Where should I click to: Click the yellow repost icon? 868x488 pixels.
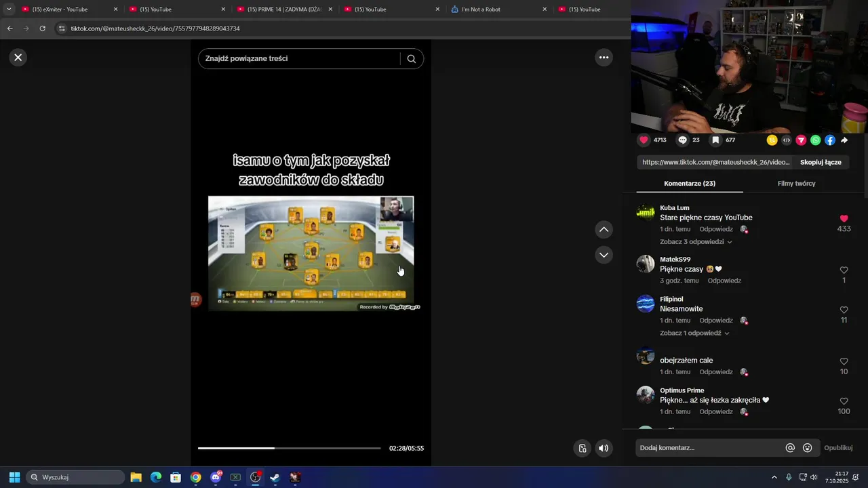tap(772, 140)
